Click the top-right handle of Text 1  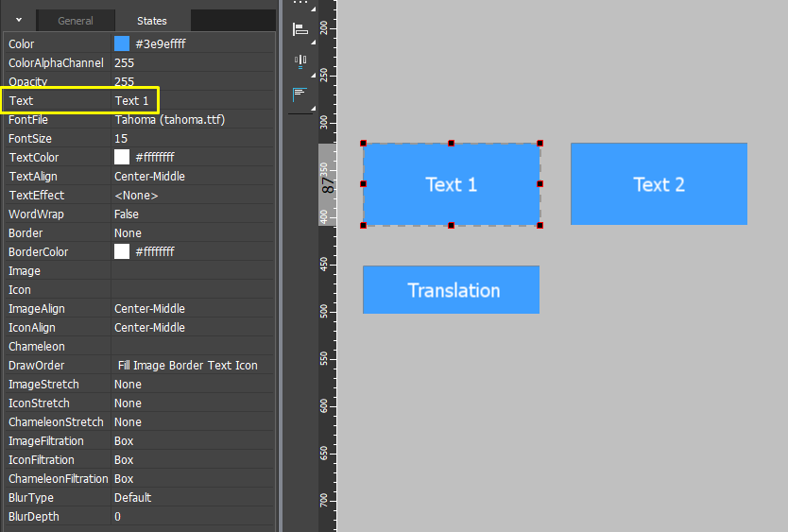(540, 144)
